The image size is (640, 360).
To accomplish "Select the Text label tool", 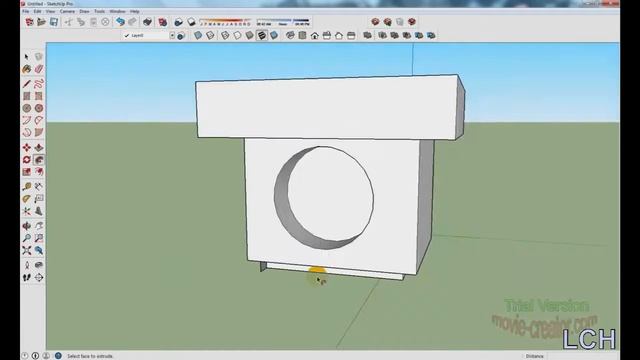I will click(x=39, y=199).
